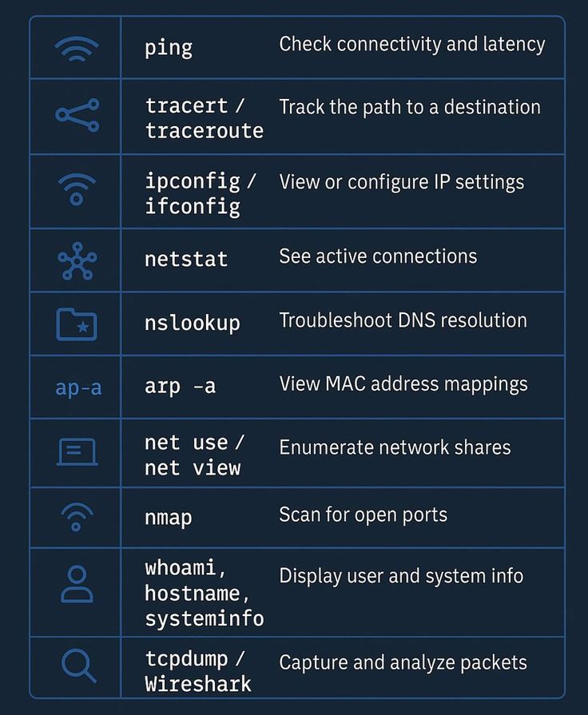Click the netstat command name
This screenshot has width=588, height=715.
[186, 259]
